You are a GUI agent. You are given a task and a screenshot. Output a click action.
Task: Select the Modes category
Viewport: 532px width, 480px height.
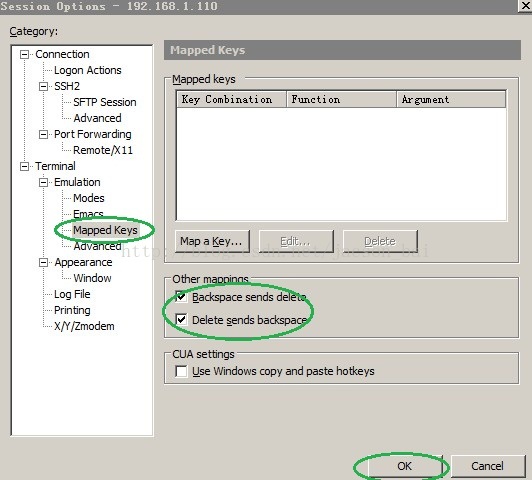pos(89,198)
